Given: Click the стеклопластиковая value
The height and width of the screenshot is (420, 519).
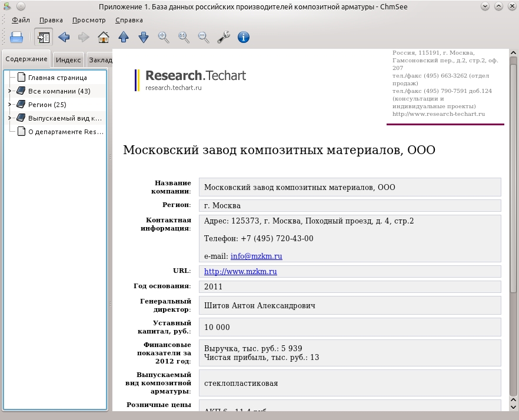Looking at the screenshot, I should (x=241, y=384).
